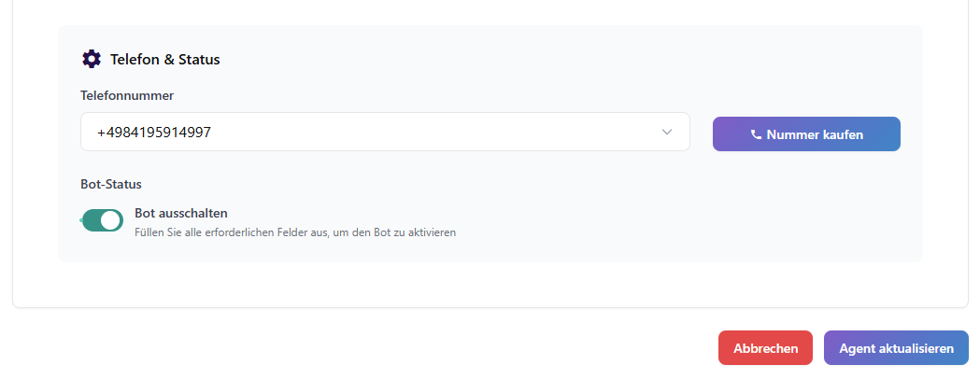
Task: Click the Bot-Status label
Action: pyautogui.click(x=111, y=185)
